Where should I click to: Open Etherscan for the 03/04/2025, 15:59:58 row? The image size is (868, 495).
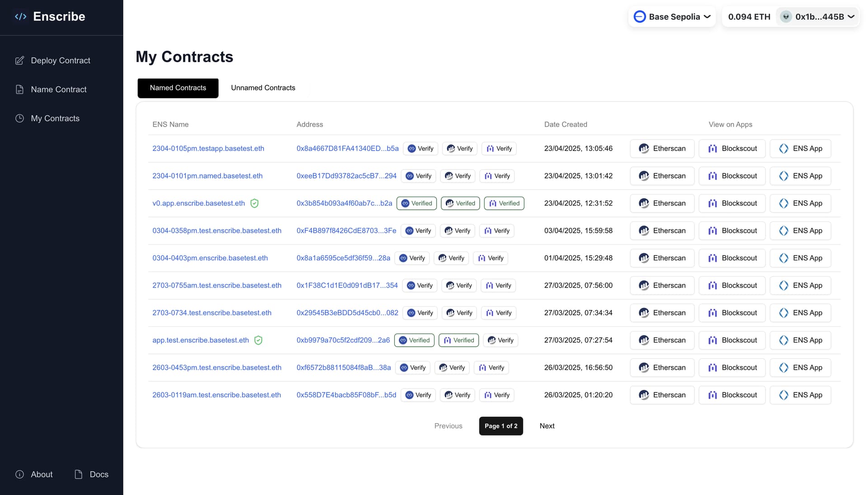point(662,231)
